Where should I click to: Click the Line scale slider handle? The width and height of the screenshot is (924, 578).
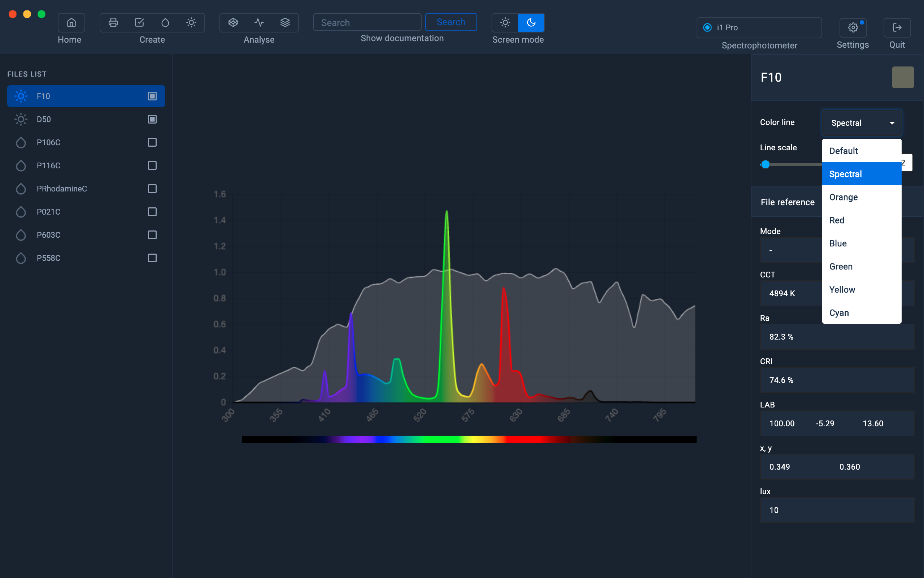coord(765,164)
